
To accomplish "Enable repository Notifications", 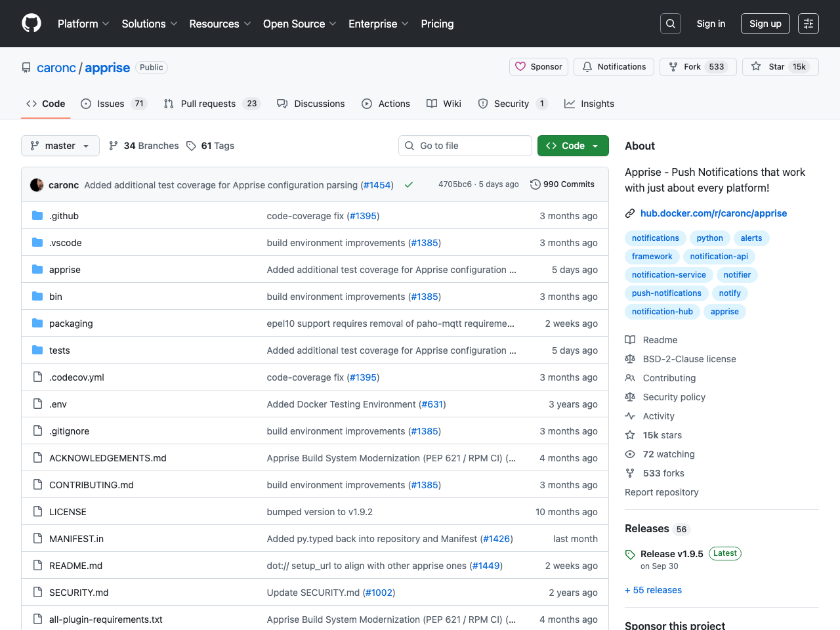I will [x=614, y=66].
